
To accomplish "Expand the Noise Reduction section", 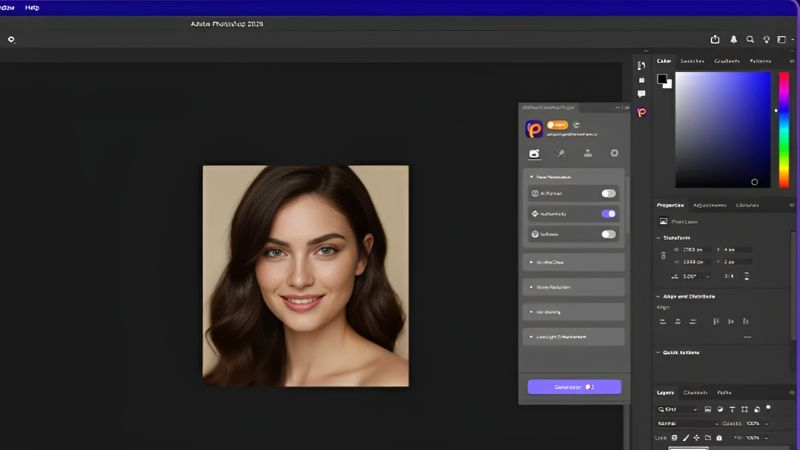I will (x=573, y=287).
